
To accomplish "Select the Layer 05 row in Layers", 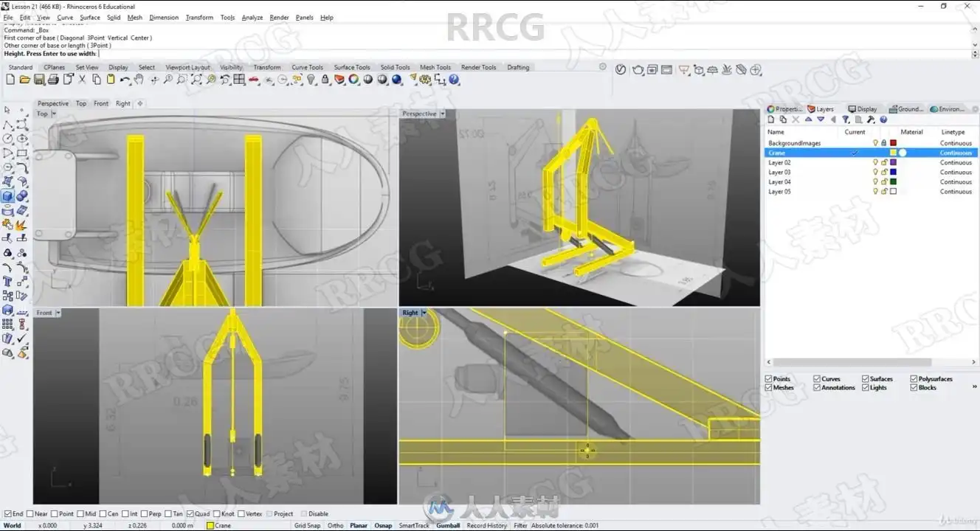I will click(x=871, y=192).
